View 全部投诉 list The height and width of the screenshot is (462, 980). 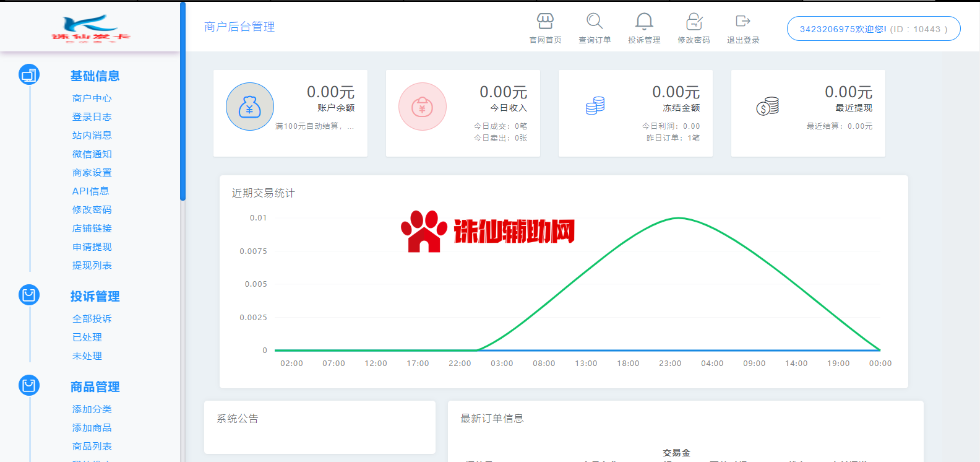pos(92,319)
